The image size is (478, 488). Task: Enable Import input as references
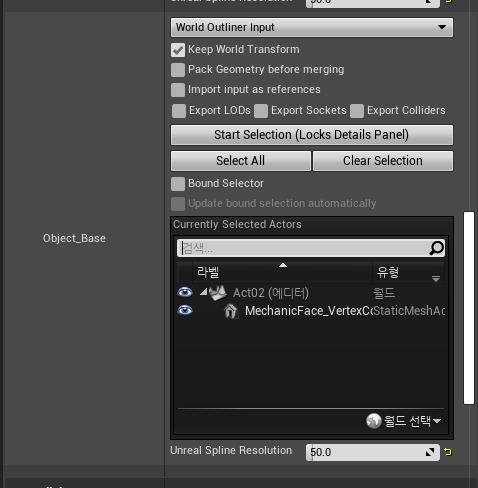point(178,90)
